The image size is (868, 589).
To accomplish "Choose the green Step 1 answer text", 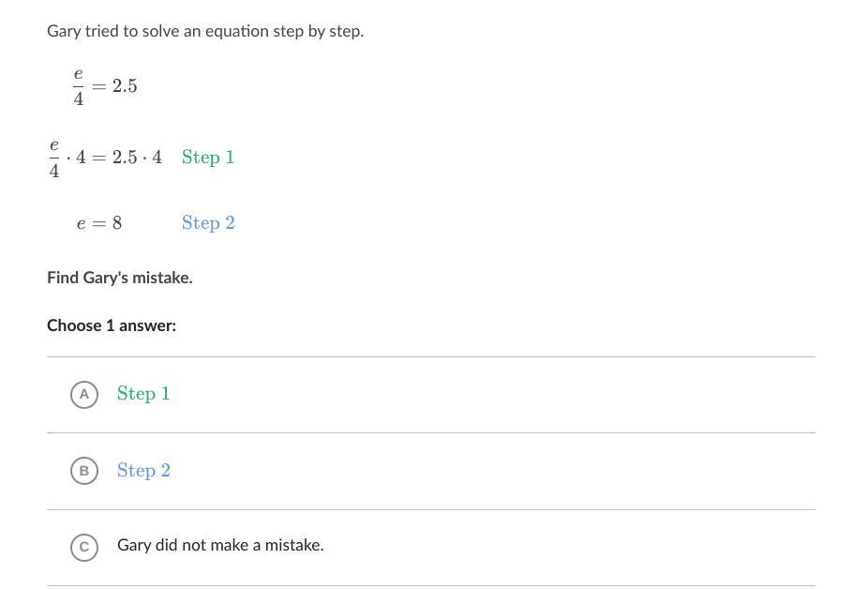I will (143, 394).
